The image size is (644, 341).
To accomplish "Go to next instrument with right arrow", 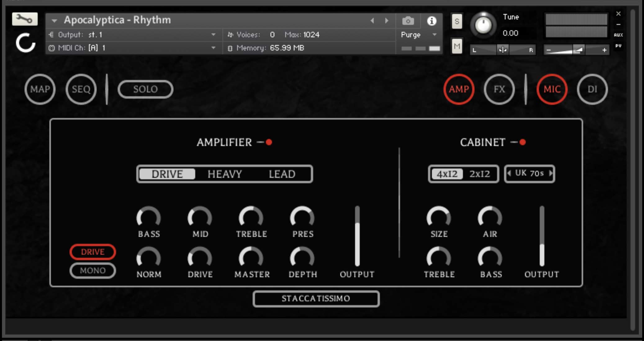I will [x=387, y=21].
